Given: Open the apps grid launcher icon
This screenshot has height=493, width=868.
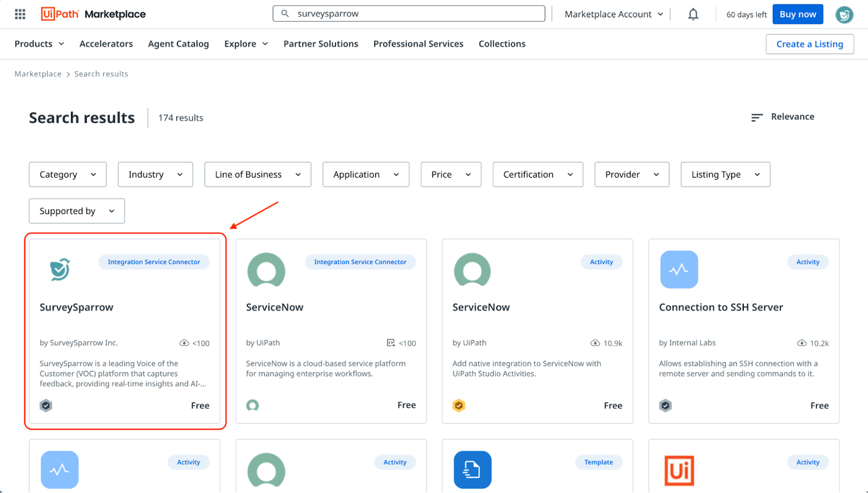Looking at the screenshot, I should [x=20, y=14].
